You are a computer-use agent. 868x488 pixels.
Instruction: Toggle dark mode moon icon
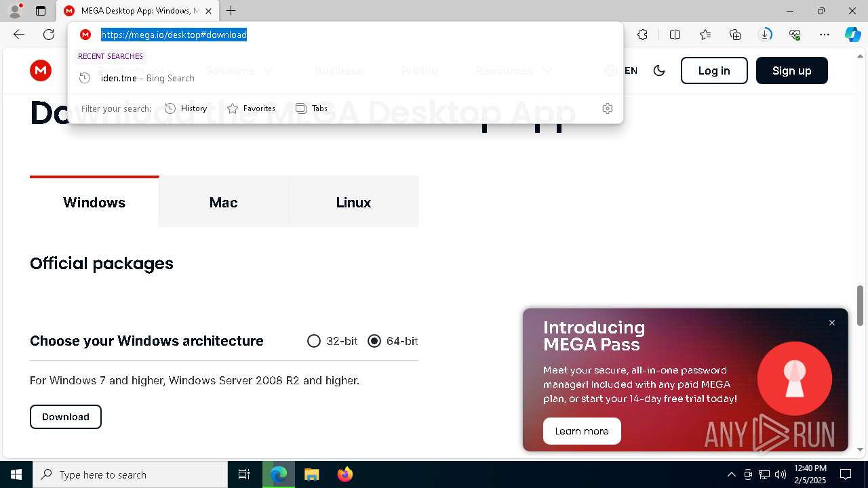[x=659, y=70]
